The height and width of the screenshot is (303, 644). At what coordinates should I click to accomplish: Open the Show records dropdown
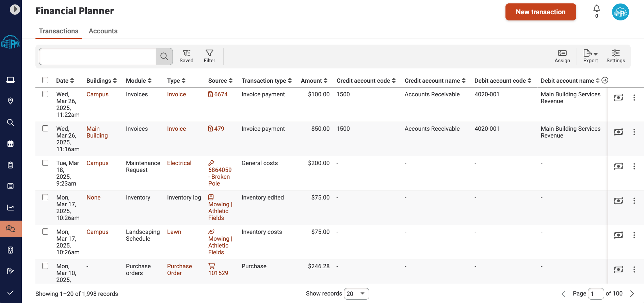point(356,293)
